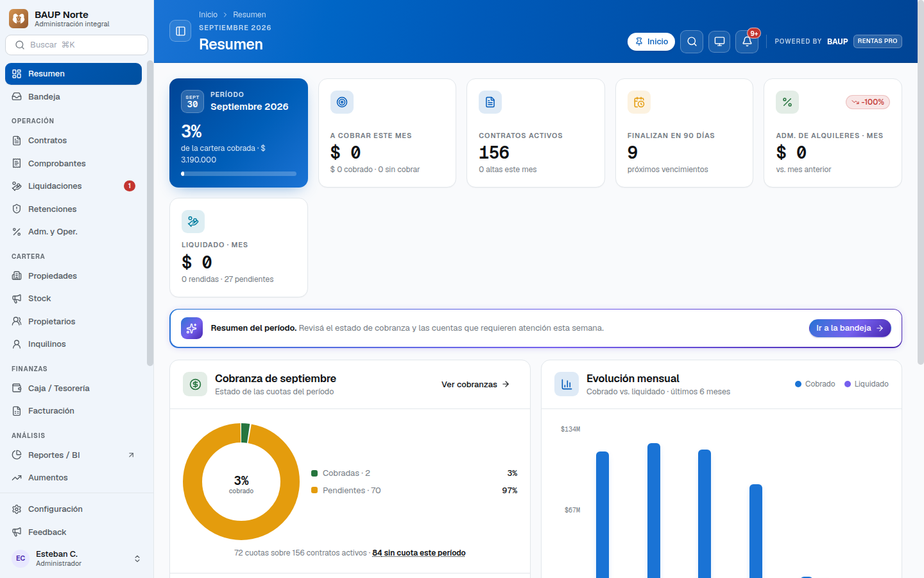The width and height of the screenshot is (924, 578).
Task: Open notifications bell icon
Action: tap(747, 42)
